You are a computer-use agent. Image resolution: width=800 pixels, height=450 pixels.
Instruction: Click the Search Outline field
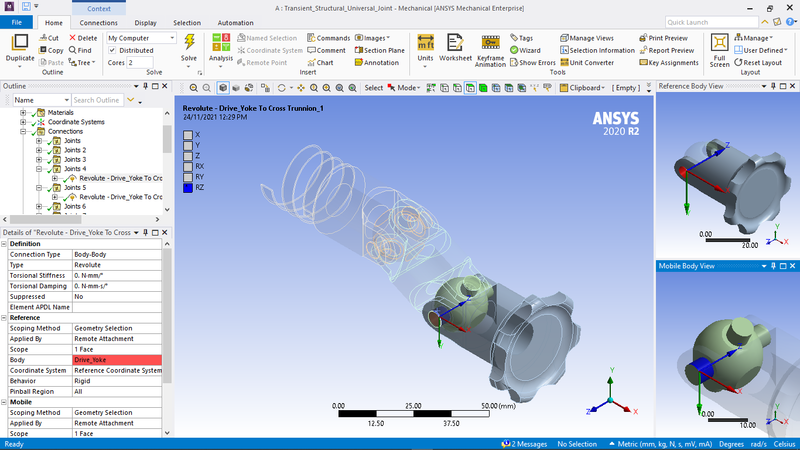97,100
